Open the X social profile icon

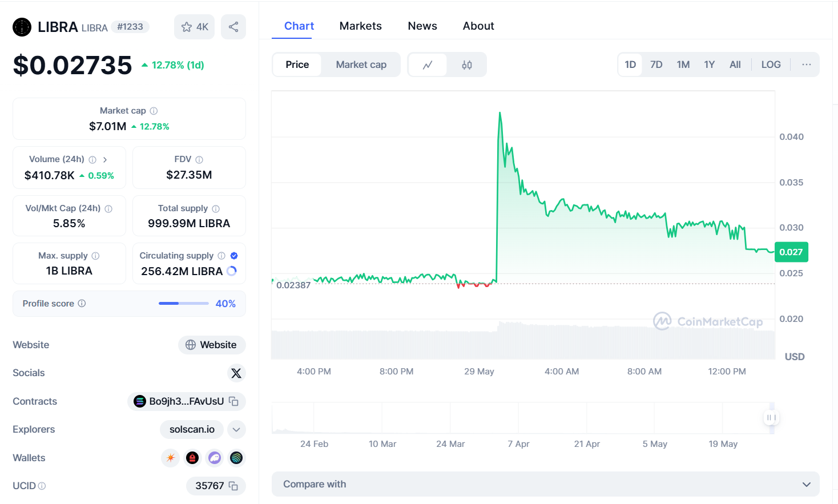236,373
